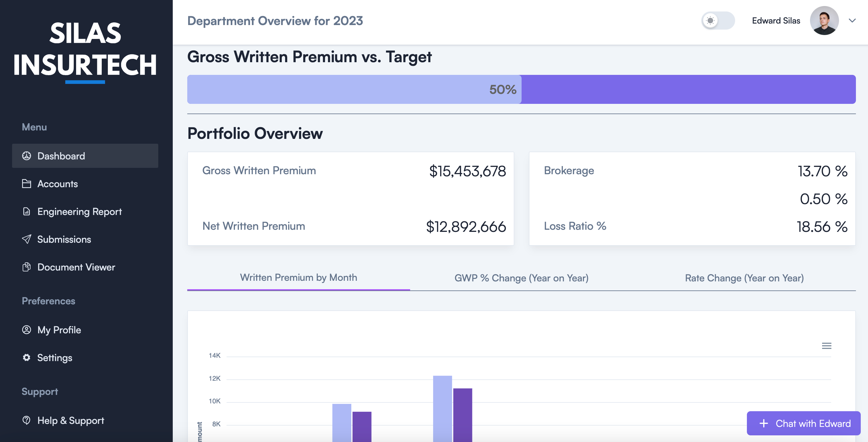Click the Engineering Report document icon

tap(26, 211)
